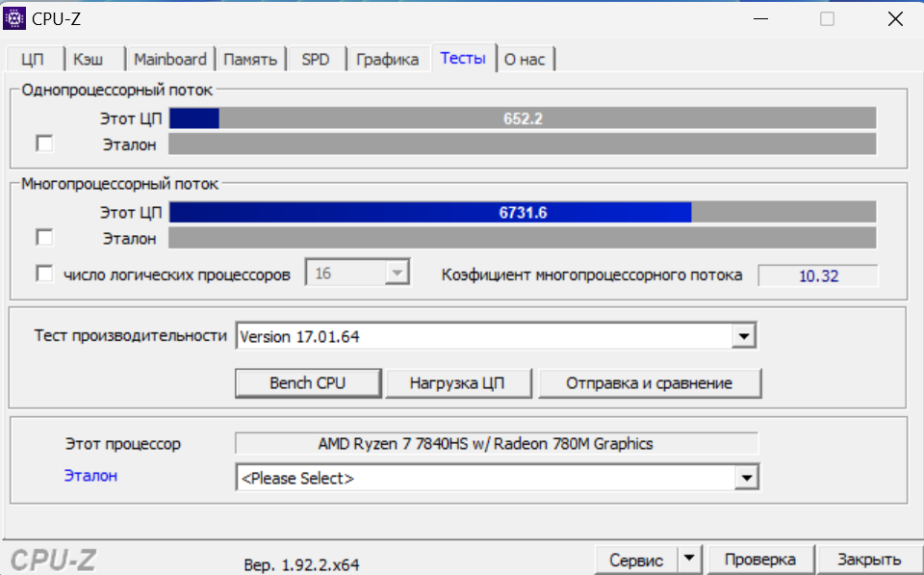Switch to the ЦП tab

[33, 60]
